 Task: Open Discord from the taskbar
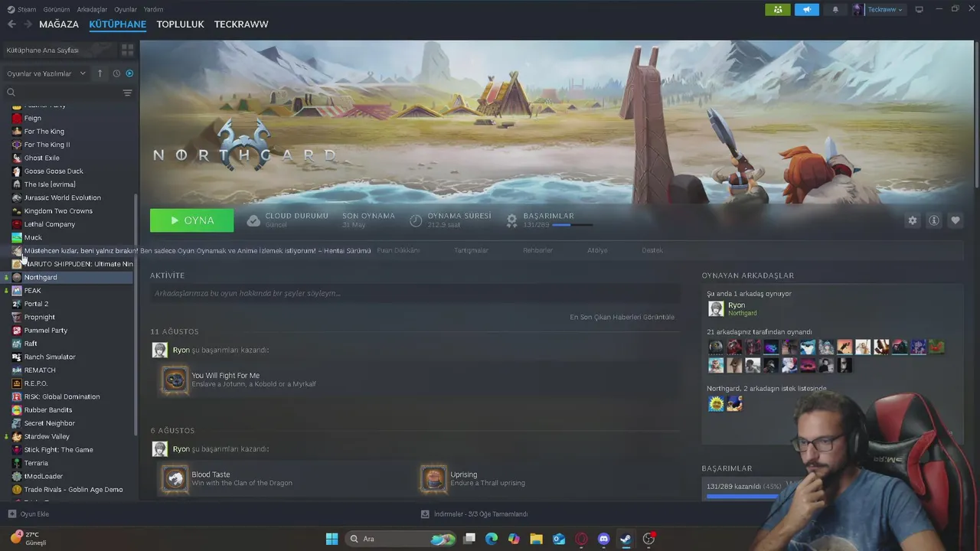click(x=603, y=539)
